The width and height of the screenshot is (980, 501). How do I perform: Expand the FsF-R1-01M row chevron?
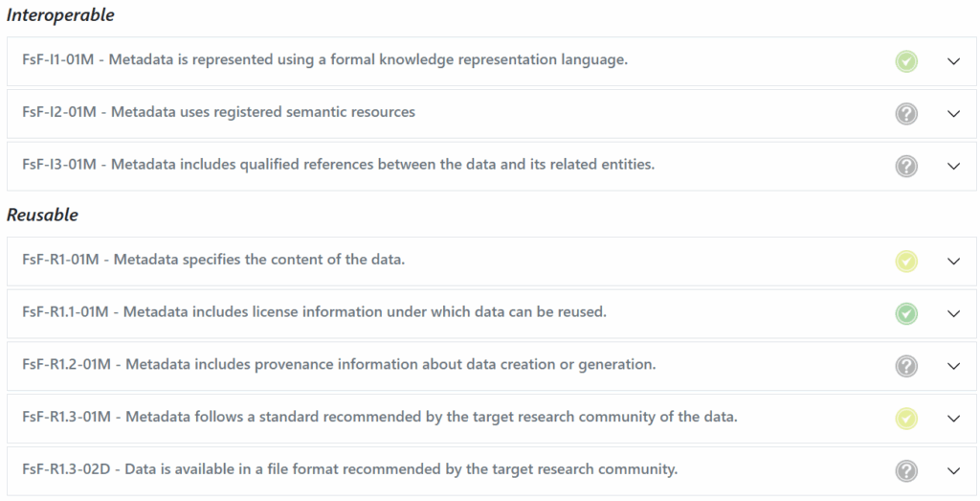[953, 262]
